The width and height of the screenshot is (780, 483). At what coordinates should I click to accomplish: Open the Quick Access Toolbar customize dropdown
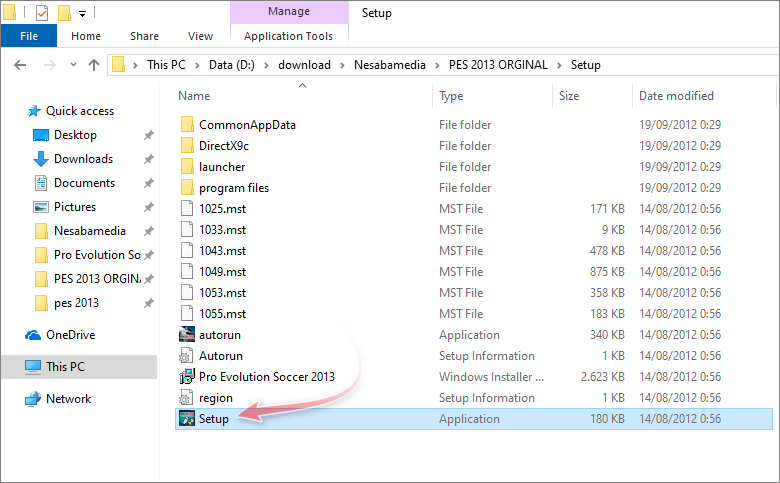click(82, 14)
